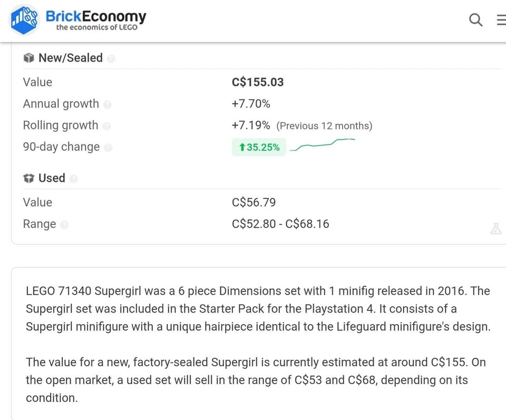Click the New/Sealed help question icon
506x420 pixels.
point(111,58)
